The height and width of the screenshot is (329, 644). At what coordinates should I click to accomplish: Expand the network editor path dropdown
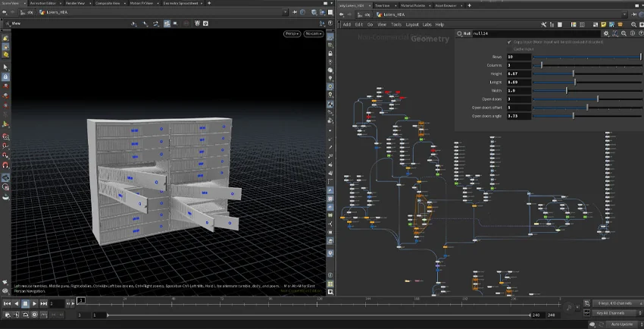pos(624,15)
